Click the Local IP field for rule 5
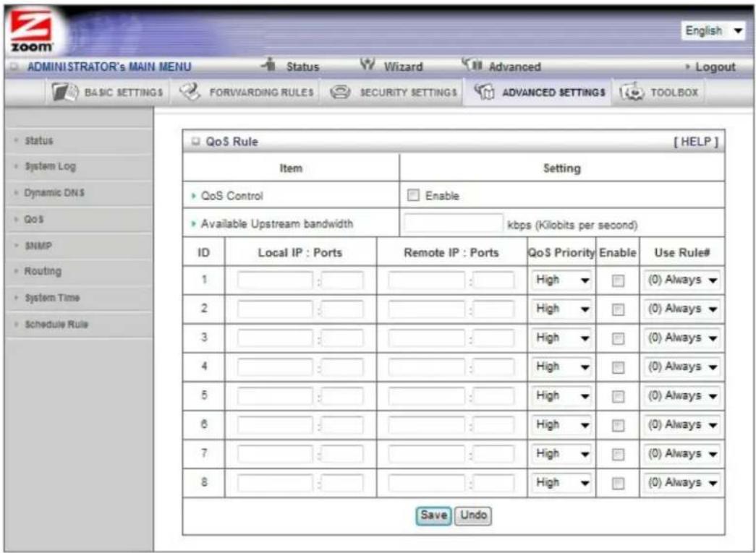This screenshot has width=756, height=553. click(275, 396)
